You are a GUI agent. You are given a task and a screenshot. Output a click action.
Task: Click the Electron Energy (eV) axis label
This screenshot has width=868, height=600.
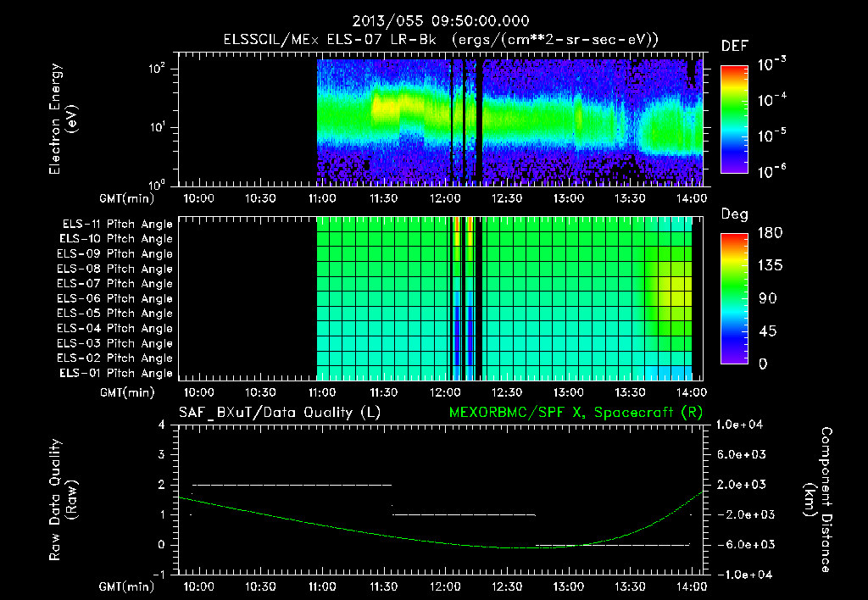coord(63,119)
